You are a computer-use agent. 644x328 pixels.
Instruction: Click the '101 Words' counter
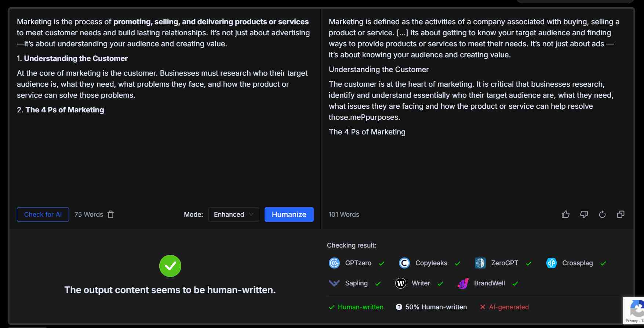344,215
